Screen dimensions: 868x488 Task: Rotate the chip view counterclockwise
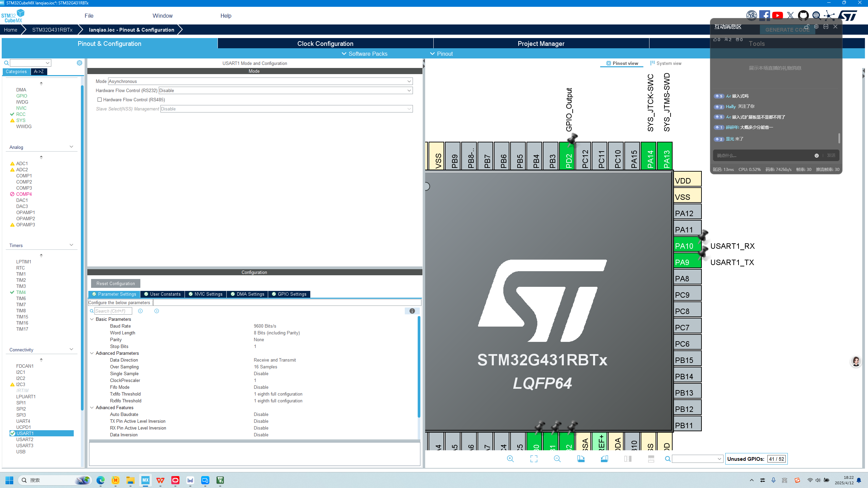pos(604,459)
